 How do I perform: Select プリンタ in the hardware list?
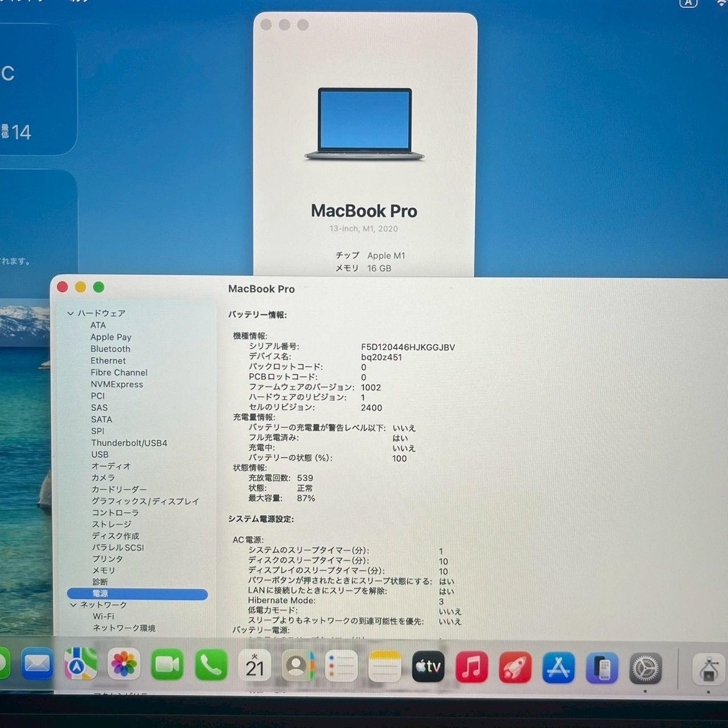click(107, 559)
